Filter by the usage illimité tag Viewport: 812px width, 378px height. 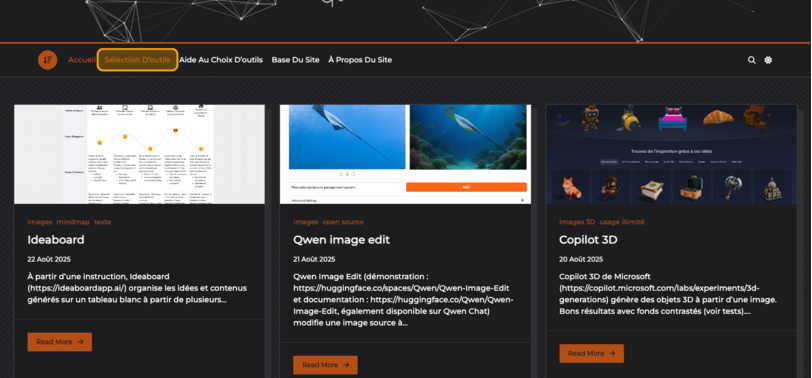[x=622, y=222]
